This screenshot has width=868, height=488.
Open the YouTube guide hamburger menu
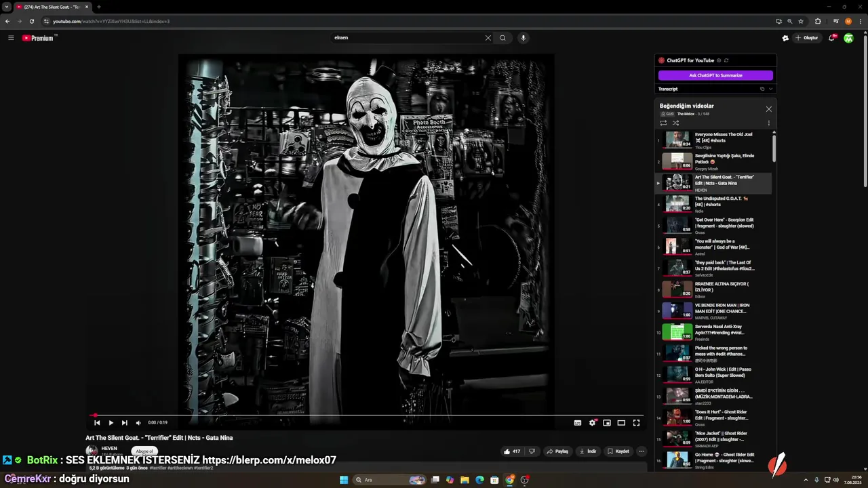click(11, 38)
